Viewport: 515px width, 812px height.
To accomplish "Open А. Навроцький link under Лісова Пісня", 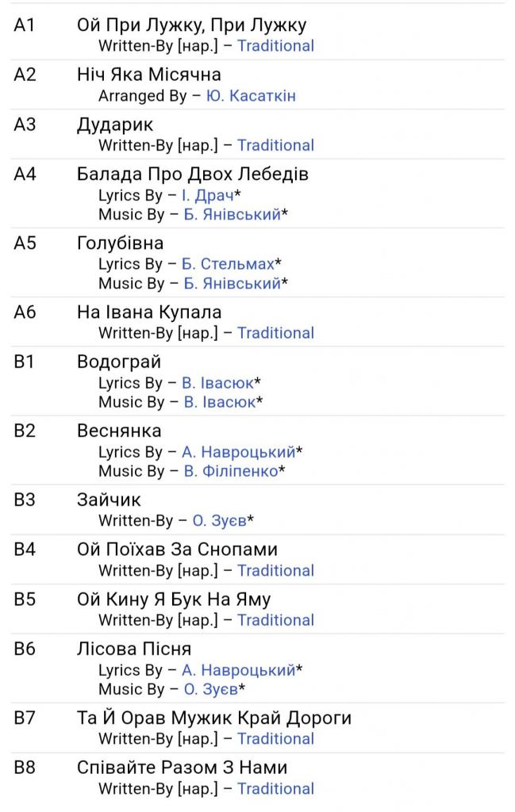I will pos(238,670).
